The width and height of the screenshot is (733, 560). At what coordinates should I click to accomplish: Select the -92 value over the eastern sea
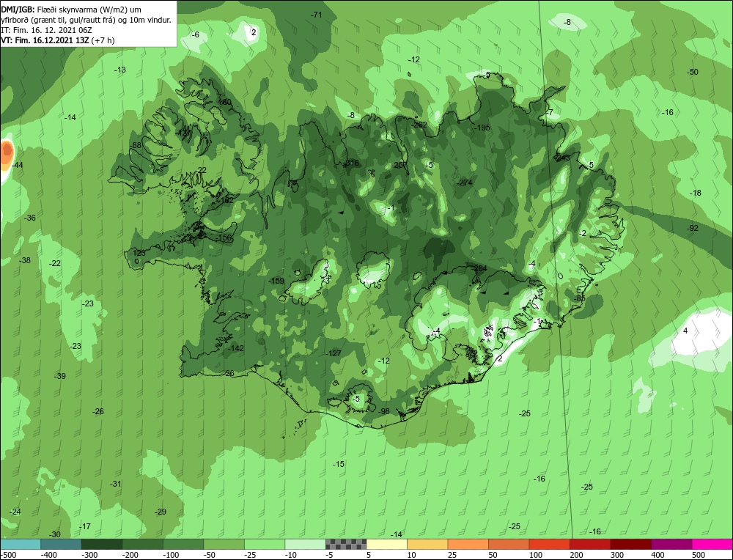[693, 228]
